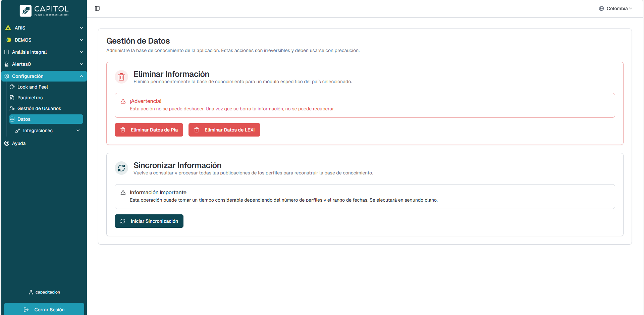
Task: Click the capacitacion user icon
Action: [x=31, y=292]
